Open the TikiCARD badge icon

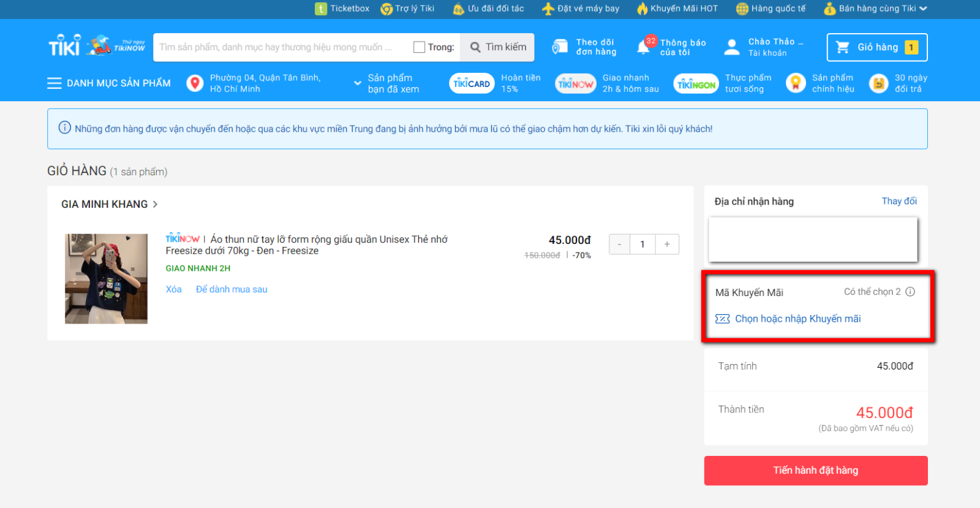472,83
